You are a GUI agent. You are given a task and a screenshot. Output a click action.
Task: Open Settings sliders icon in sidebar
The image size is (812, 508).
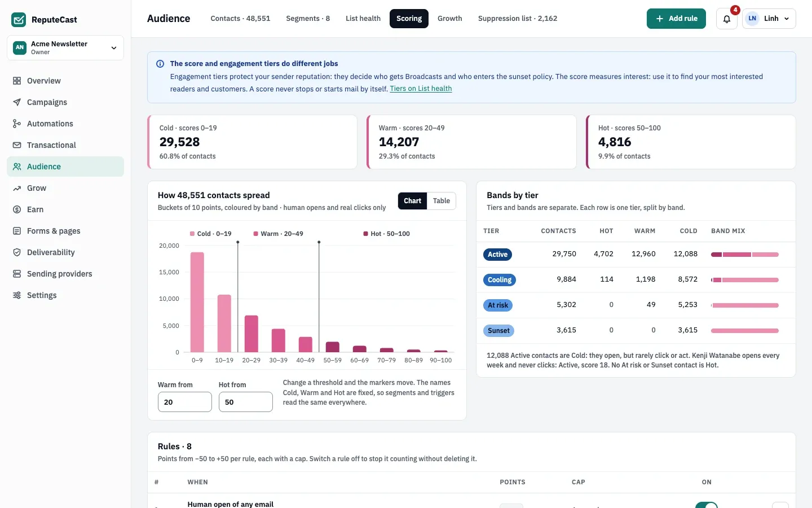point(17,295)
